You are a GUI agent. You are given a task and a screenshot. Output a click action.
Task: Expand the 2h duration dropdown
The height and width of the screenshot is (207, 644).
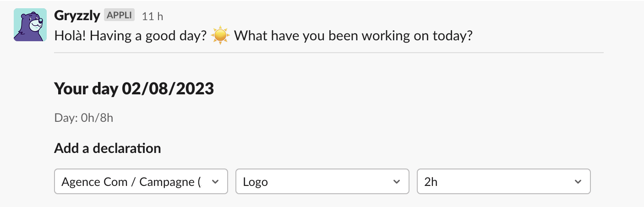click(x=504, y=182)
